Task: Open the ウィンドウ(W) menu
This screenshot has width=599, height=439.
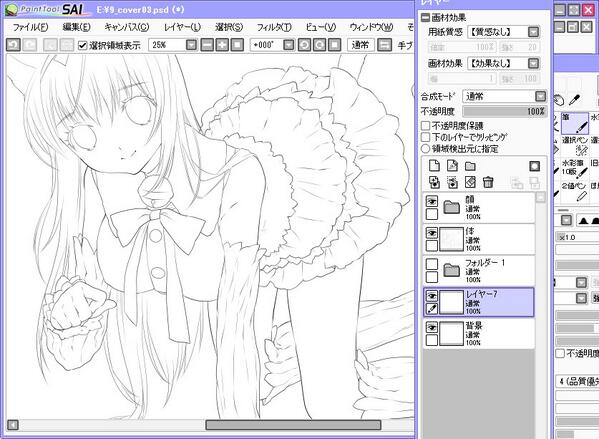Action: point(371,28)
